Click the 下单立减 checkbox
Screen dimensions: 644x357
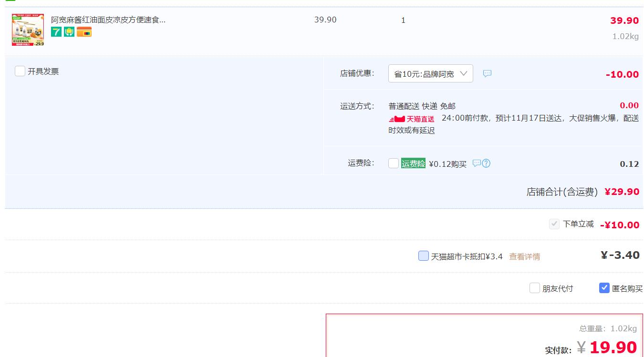tap(554, 224)
